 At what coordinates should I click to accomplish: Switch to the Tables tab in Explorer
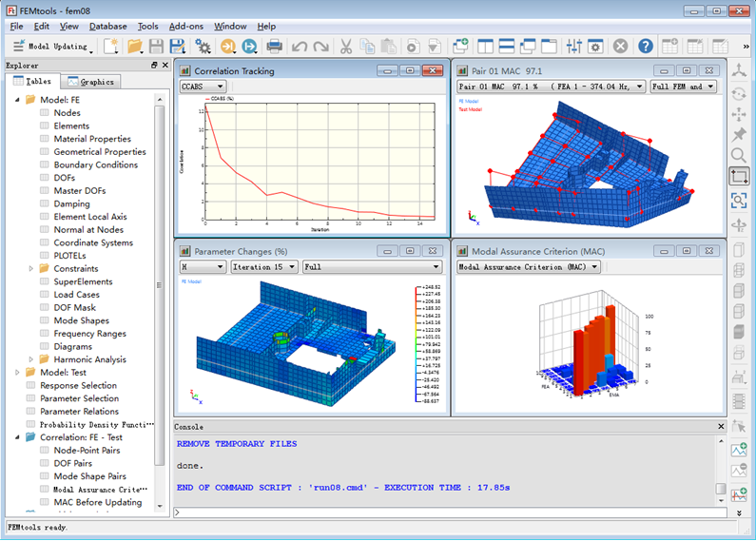(32, 82)
